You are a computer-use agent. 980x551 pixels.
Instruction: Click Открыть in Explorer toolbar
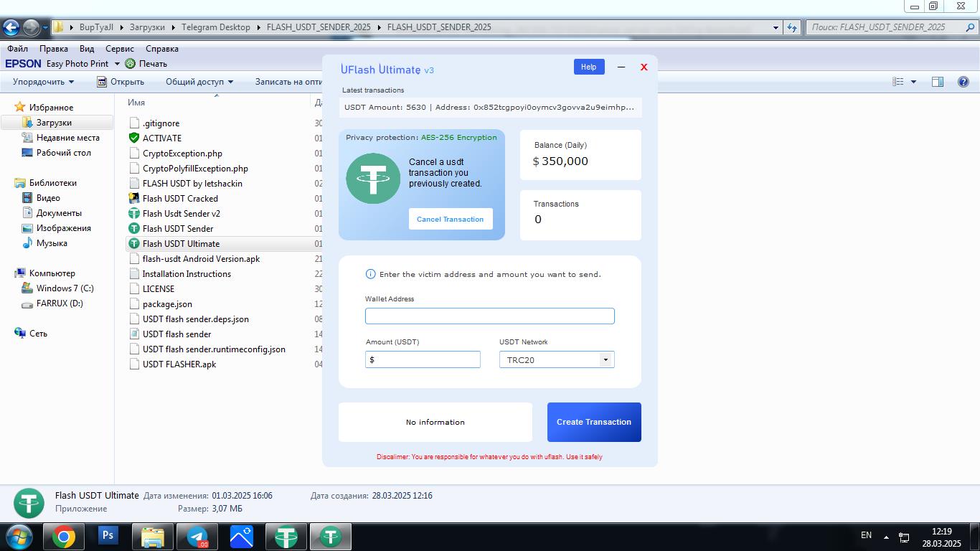pos(121,82)
